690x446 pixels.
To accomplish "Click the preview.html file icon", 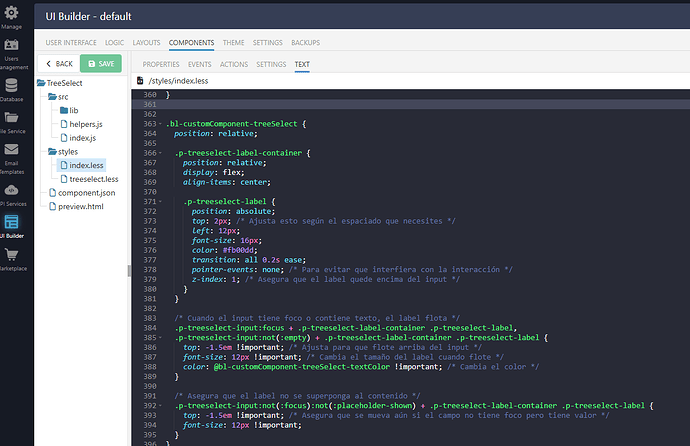I will [53, 206].
